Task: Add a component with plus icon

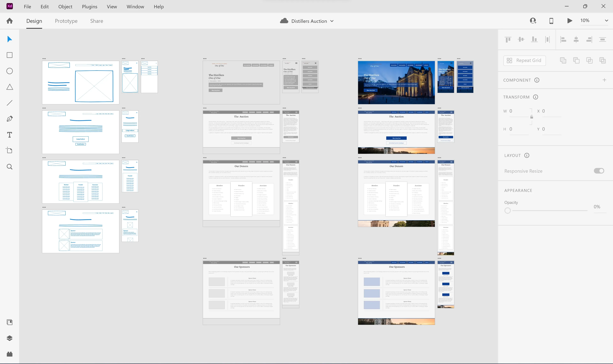Action: [604, 80]
